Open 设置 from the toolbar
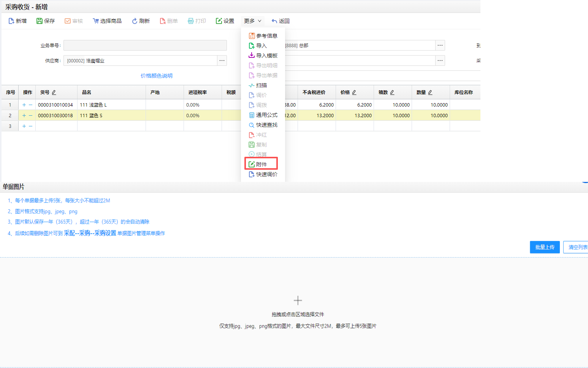Image resolution: width=588 pixels, height=368 pixels. (x=225, y=21)
